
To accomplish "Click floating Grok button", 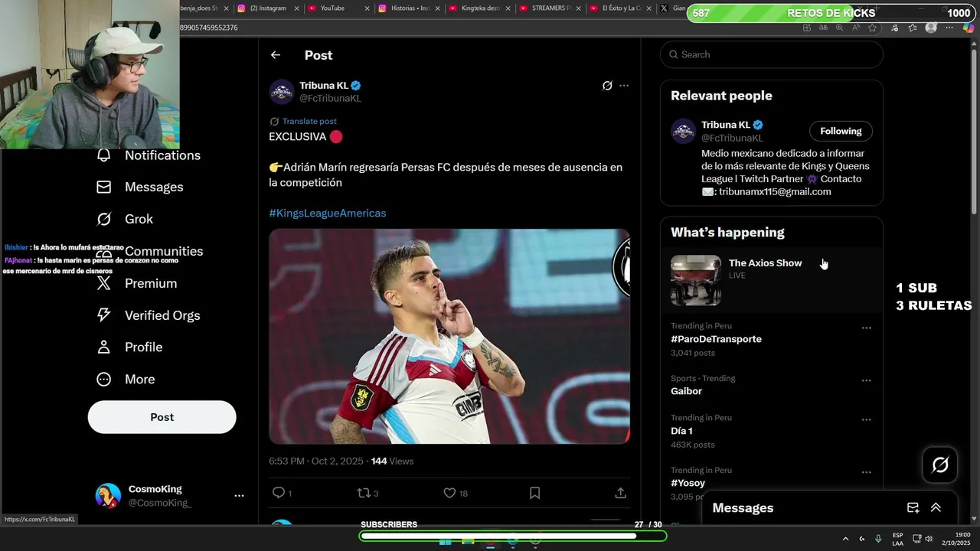I will pyautogui.click(x=939, y=465).
